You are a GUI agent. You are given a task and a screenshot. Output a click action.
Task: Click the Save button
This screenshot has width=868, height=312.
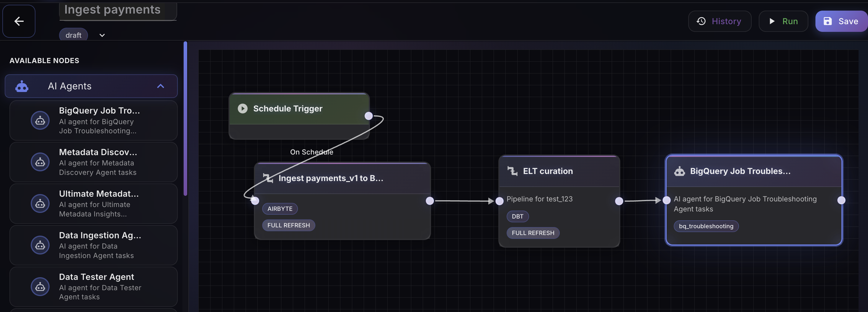click(x=841, y=21)
